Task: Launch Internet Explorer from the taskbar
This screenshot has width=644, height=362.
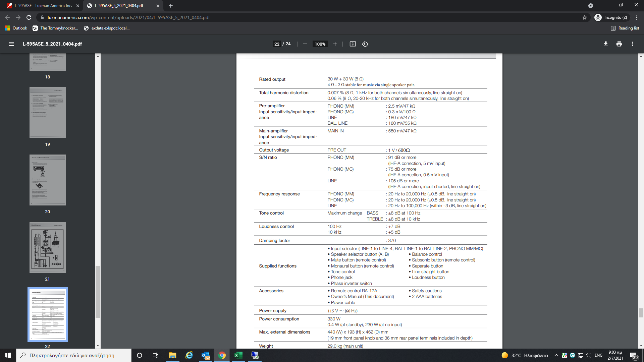Action: point(189,355)
